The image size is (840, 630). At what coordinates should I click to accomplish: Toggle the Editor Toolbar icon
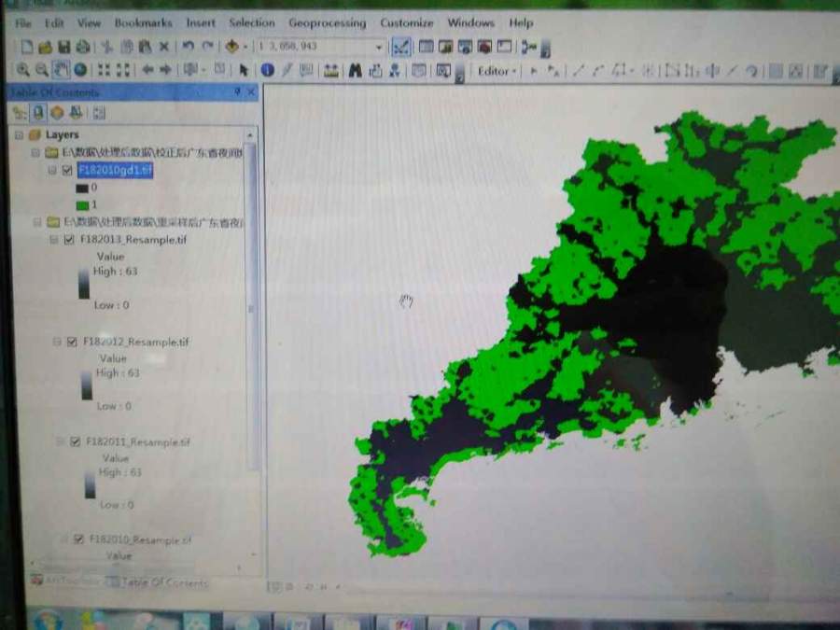pyautogui.click(x=400, y=47)
